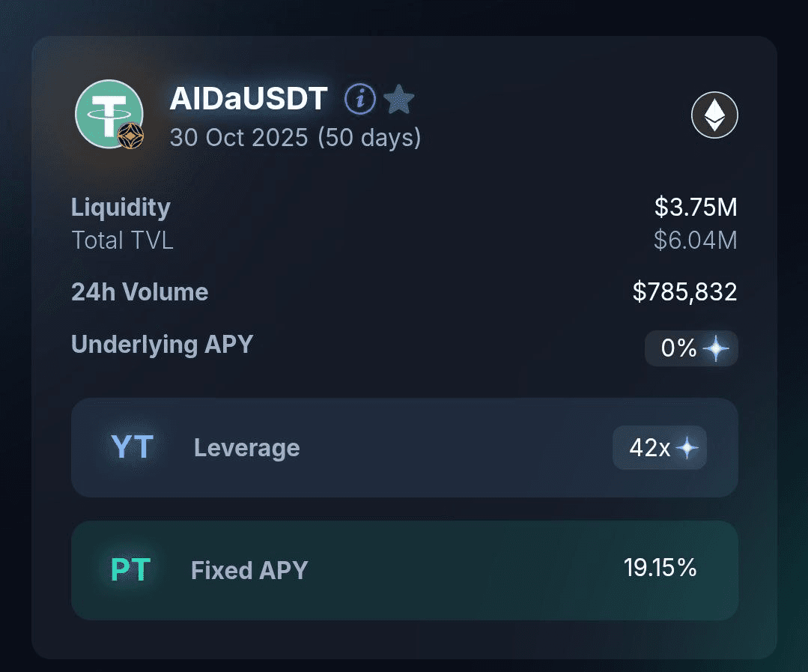Click the 19.15% Fixed APY value
This screenshot has height=672, width=808.
660,567
